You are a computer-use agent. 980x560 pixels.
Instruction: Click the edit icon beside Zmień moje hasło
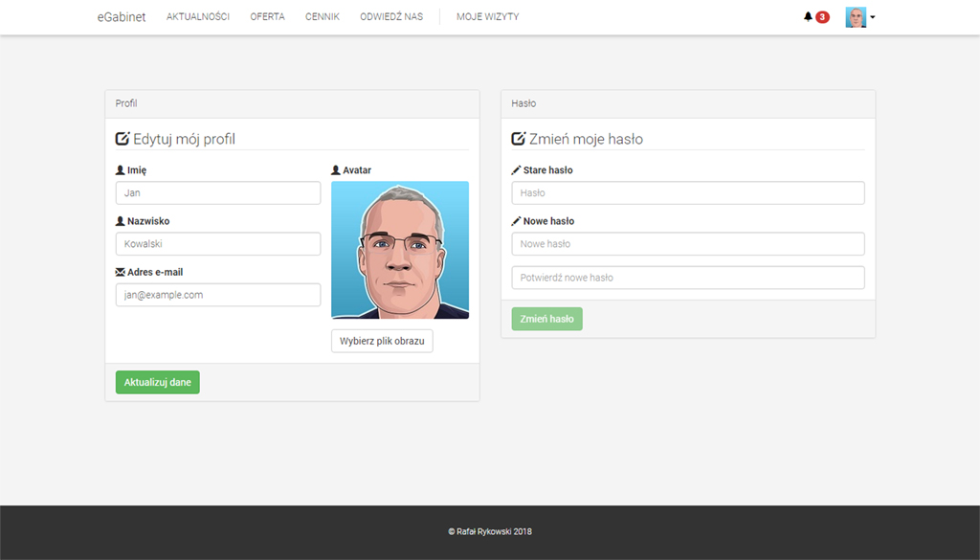tap(519, 139)
